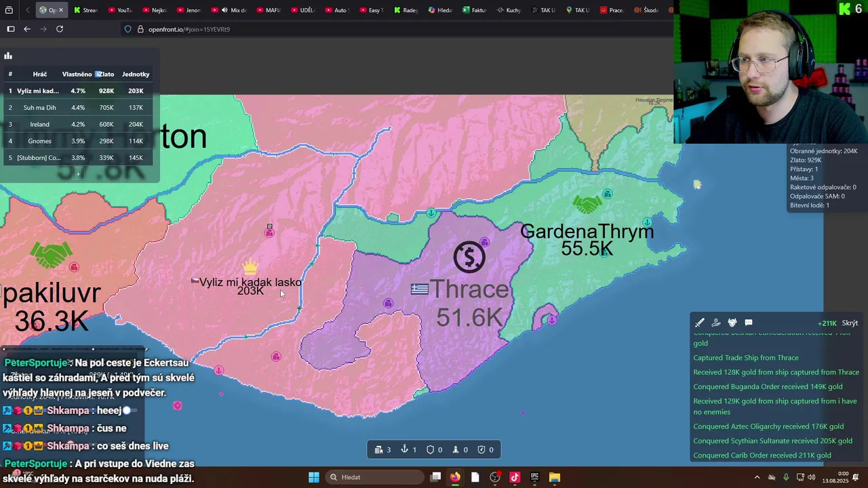
Task: Click the pakiluvr alliance handshake icon
Action: 50,255
